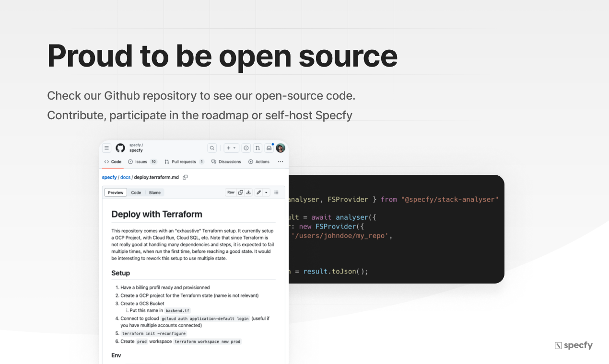The height and width of the screenshot is (364, 609).
Task: Copy the file path with copy icon
Action: [185, 177]
